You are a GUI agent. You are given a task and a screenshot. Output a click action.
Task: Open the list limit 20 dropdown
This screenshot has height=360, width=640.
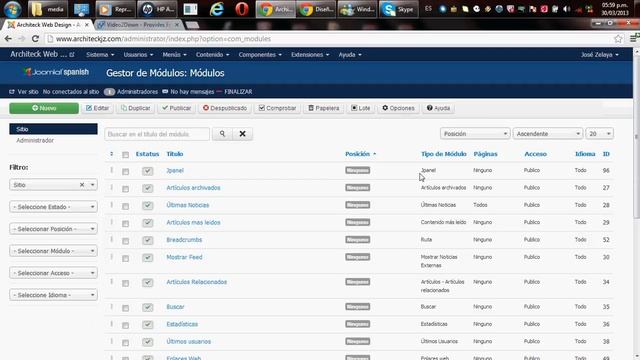pyautogui.click(x=600, y=134)
